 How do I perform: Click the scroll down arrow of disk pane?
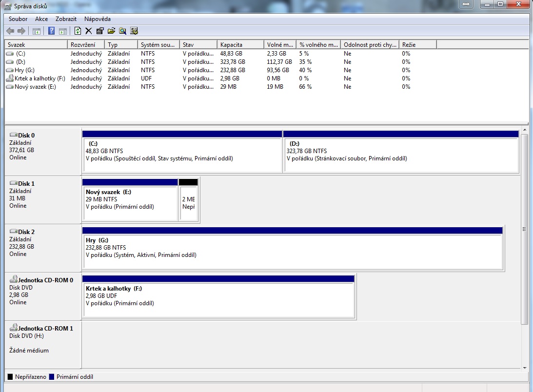tap(525, 367)
